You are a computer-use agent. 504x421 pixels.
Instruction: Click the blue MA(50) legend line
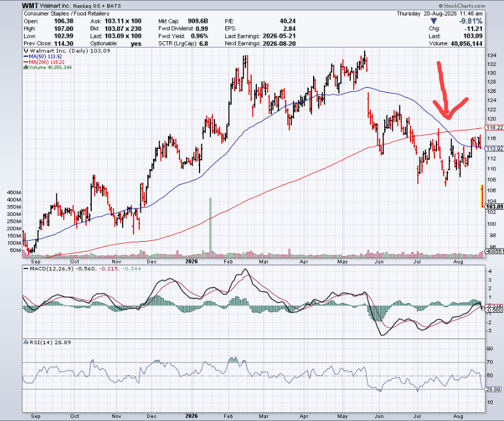pos(26,57)
